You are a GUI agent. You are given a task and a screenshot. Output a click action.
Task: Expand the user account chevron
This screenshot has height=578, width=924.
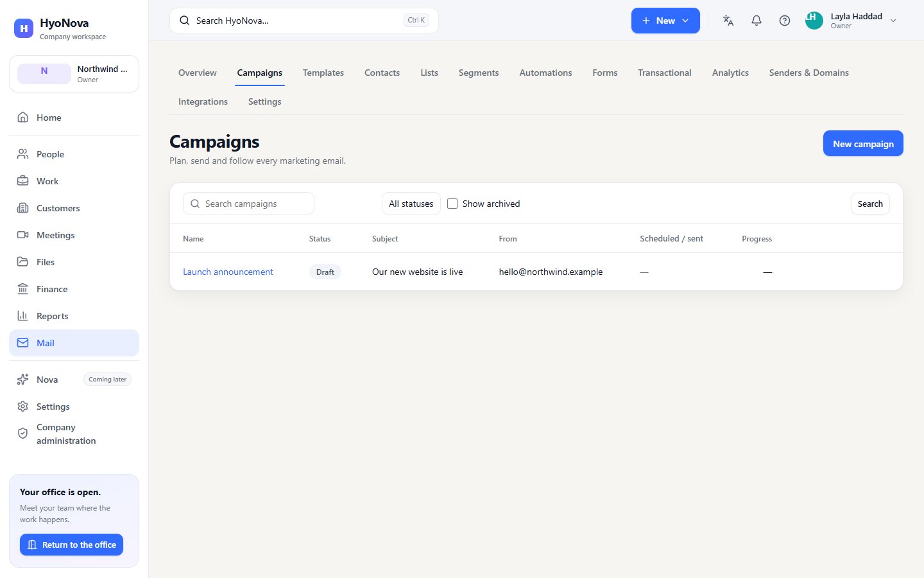click(x=893, y=21)
